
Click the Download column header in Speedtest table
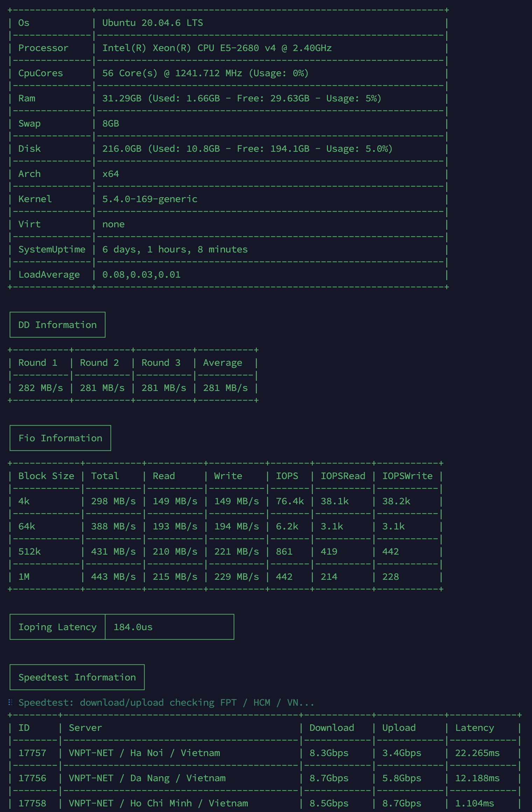click(x=332, y=728)
